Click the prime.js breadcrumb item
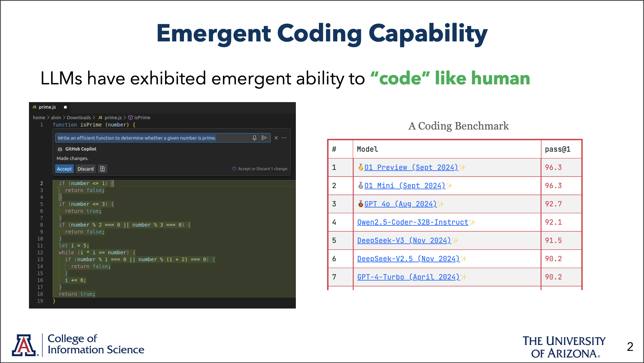Screen dimensions: 644x363 (x=113, y=117)
